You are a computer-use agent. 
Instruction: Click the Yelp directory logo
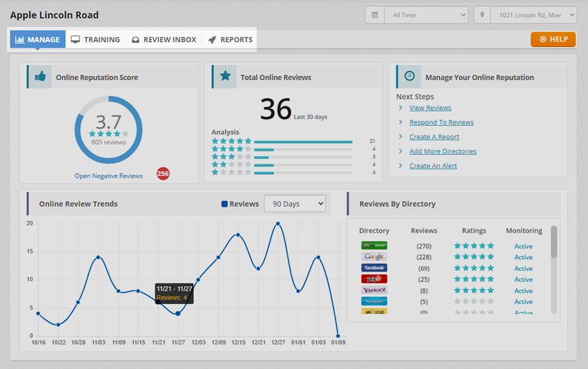pyautogui.click(x=374, y=279)
